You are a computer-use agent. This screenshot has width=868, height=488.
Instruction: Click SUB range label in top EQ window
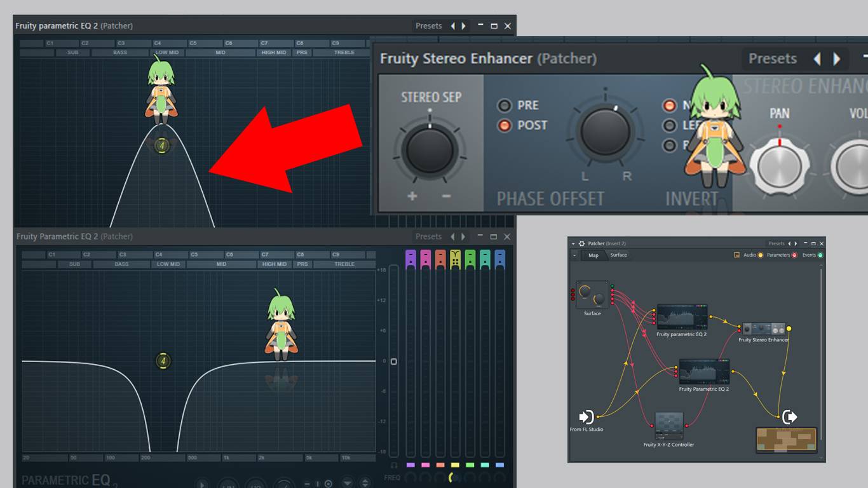point(74,53)
